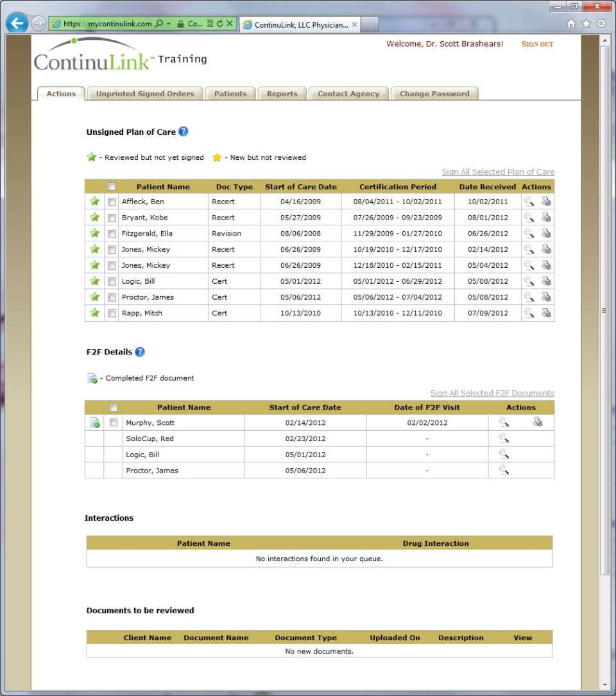Image resolution: width=616 pixels, height=696 pixels.
Task: View Rapp, Mitch Cert with magnifier icon
Action: [529, 313]
